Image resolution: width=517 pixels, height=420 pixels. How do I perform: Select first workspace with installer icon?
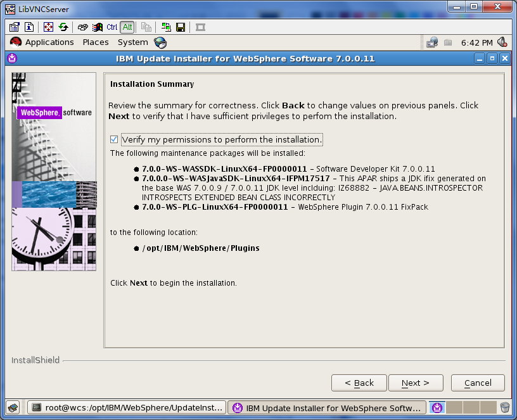click(x=437, y=408)
